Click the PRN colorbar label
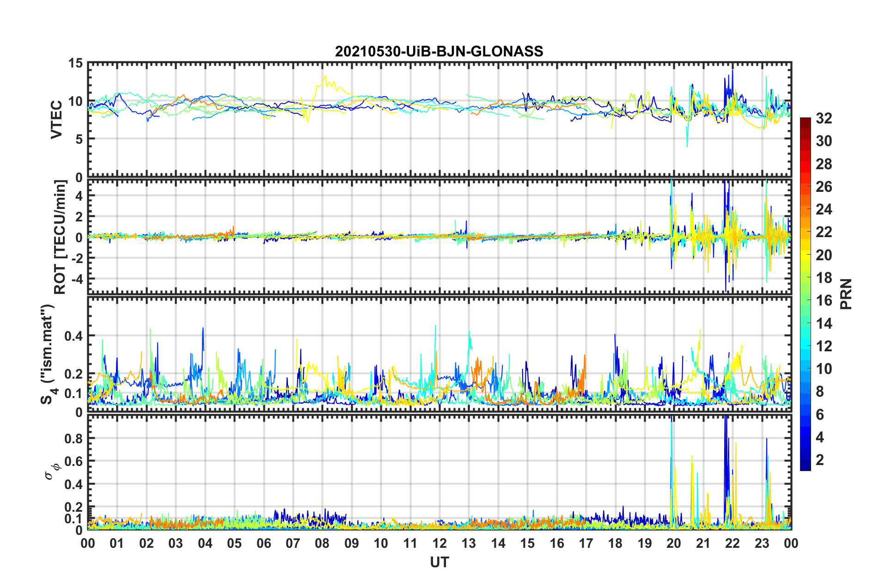 click(846, 294)
